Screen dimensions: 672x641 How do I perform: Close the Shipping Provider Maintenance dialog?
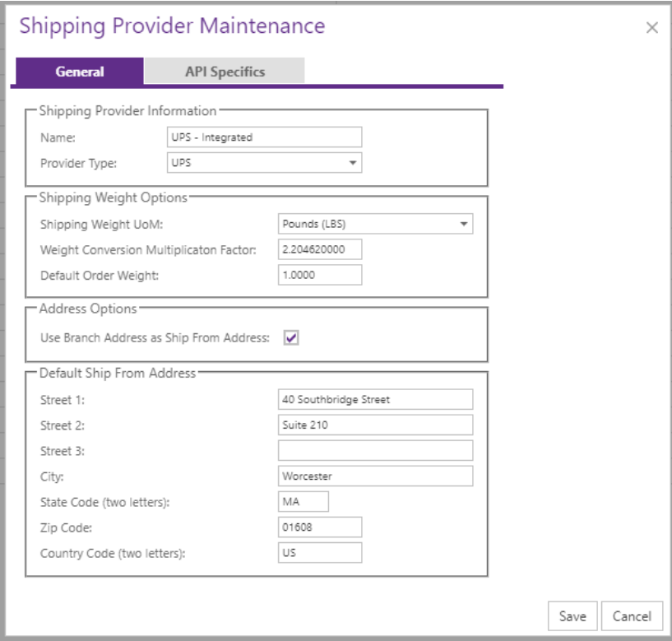tap(652, 28)
